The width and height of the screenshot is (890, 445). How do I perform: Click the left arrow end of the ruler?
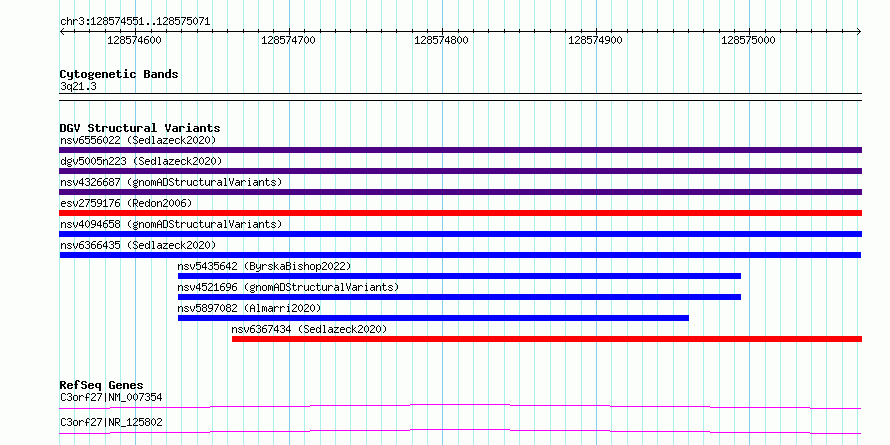coord(62,31)
